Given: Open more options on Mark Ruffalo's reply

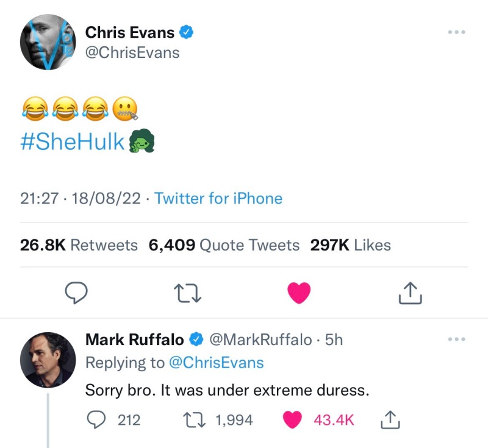Looking at the screenshot, I should 456,339.
